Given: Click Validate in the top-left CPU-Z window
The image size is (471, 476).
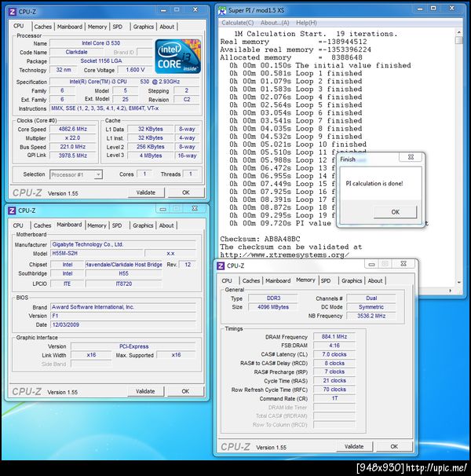Looking at the screenshot, I should coord(146,192).
